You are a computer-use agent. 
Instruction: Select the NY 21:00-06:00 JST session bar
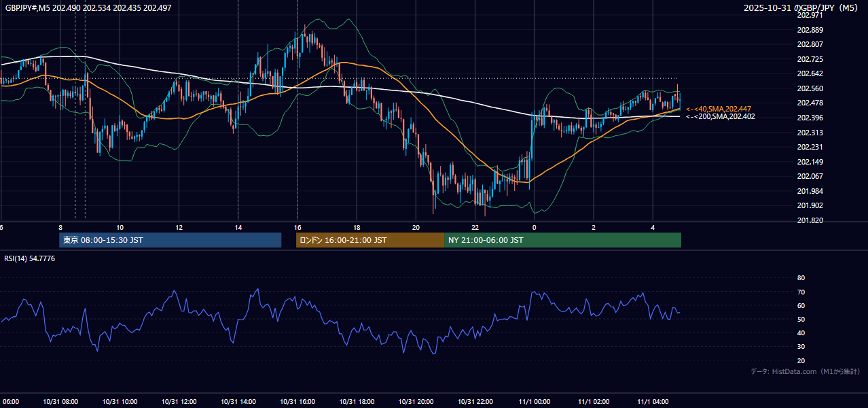pos(562,240)
